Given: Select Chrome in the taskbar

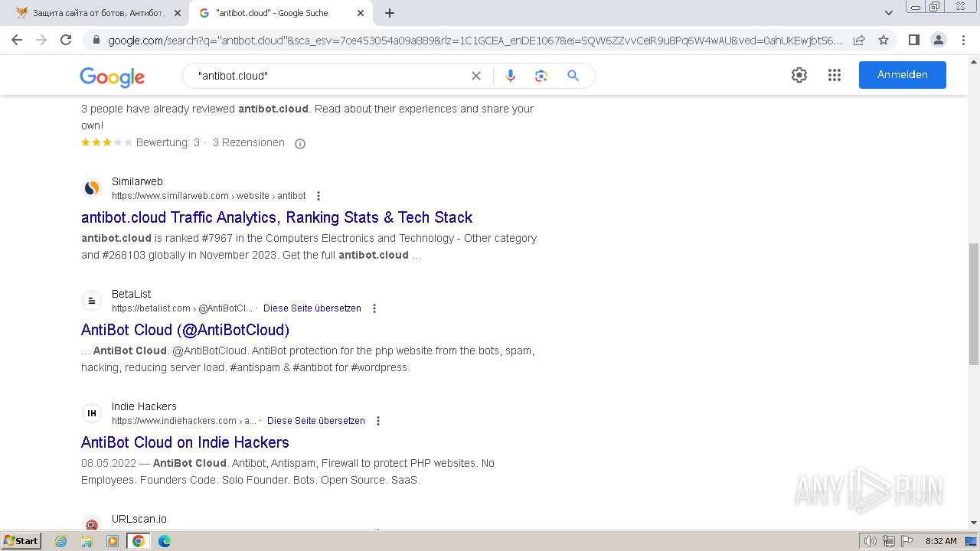Looking at the screenshot, I should click(139, 541).
